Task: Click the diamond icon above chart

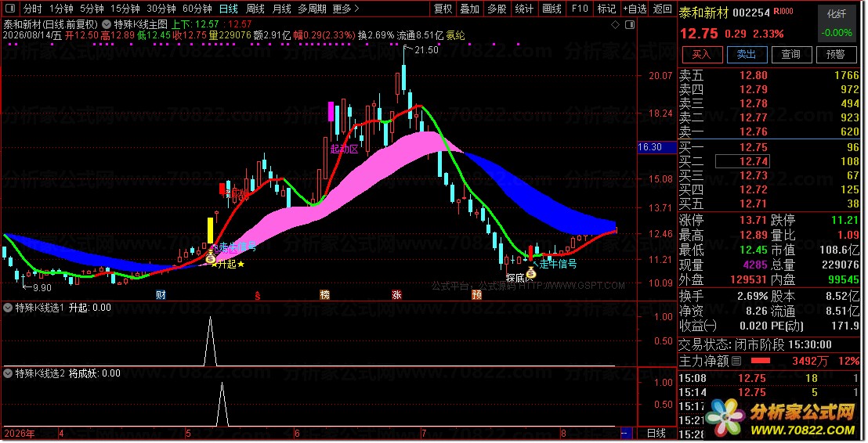Action: point(615,25)
